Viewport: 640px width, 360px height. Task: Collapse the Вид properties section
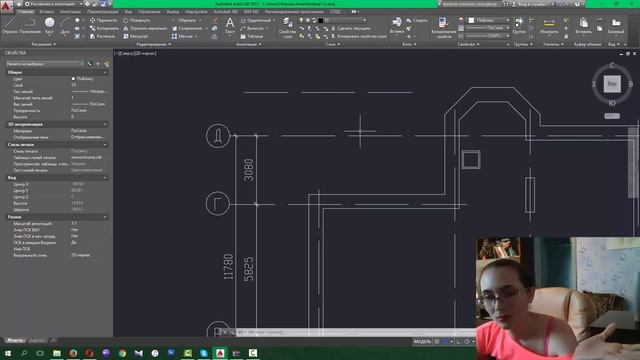click(x=105, y=178)
